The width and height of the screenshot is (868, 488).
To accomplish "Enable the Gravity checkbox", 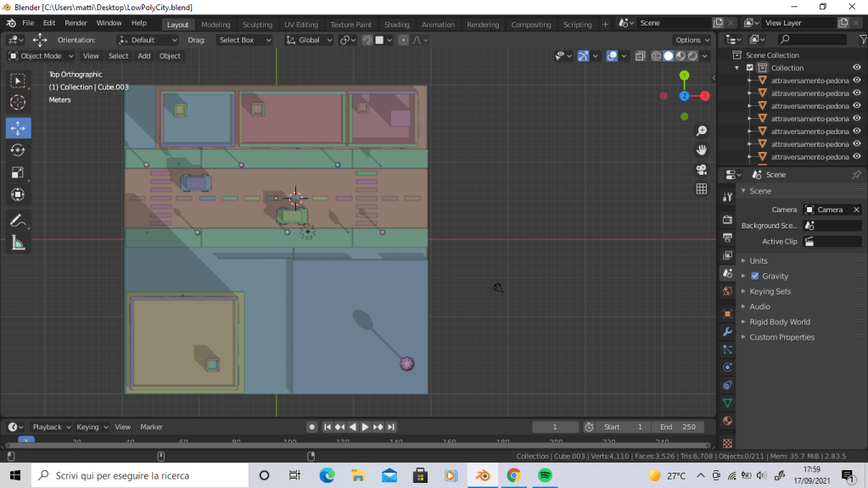I will click(x=755, y=276).
